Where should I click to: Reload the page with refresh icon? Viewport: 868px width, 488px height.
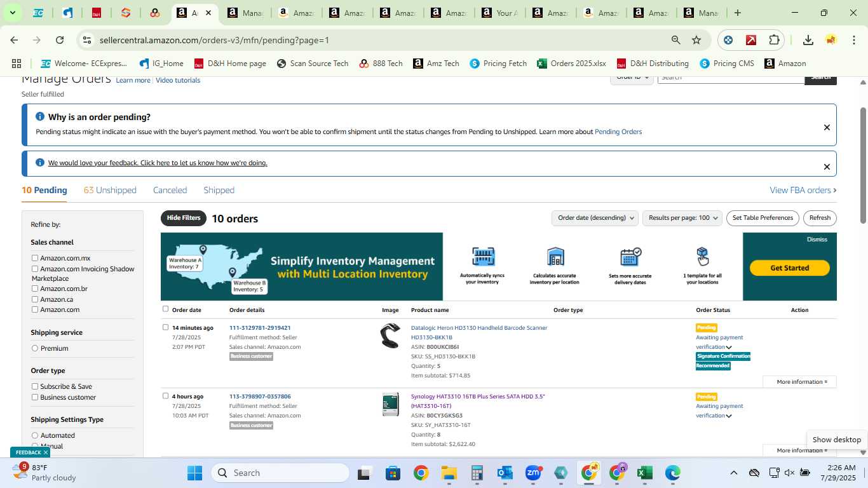(60, 40)
